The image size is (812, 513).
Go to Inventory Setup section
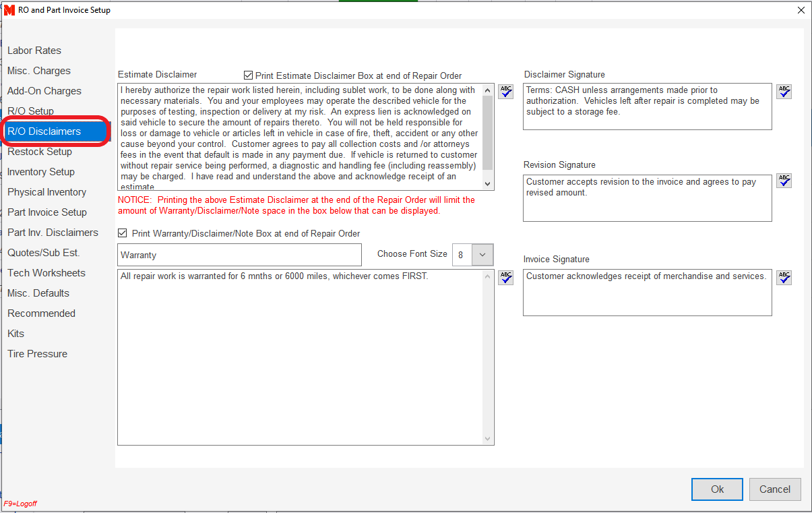(41, 172)
